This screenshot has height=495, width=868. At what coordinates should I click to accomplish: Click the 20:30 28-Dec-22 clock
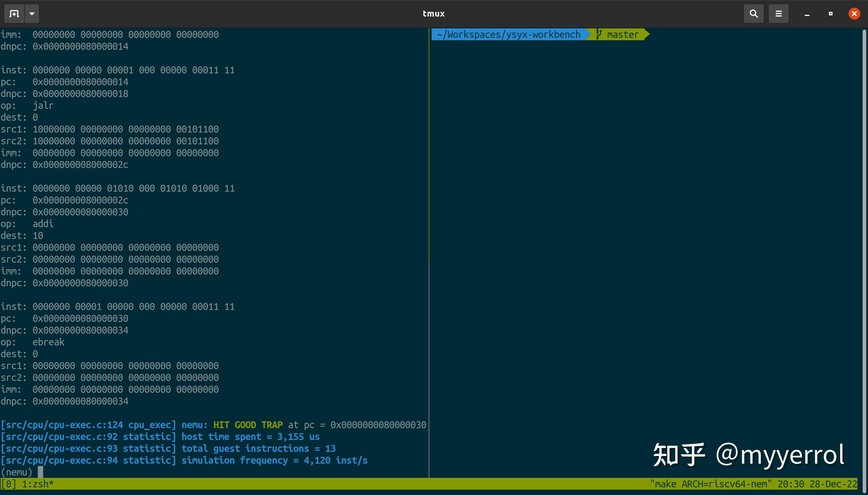pos(817,484)
